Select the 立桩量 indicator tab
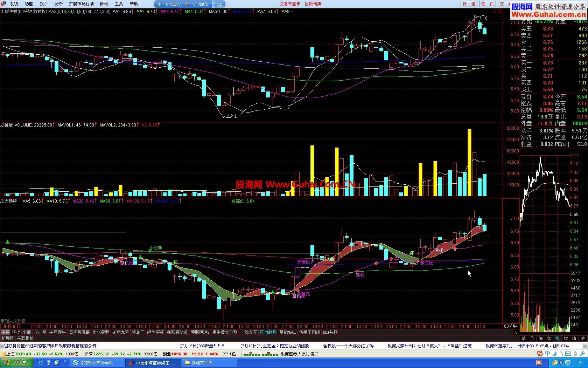The image size is (588, 368). click(40, 332)
